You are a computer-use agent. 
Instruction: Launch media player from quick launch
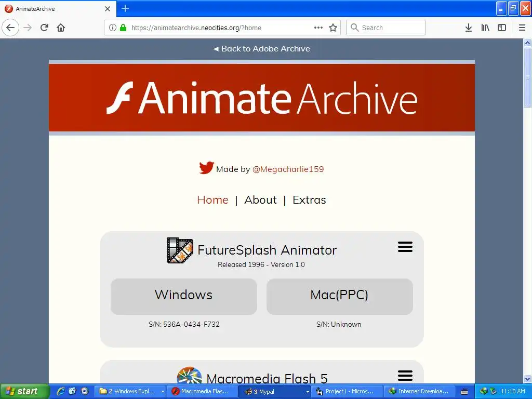click(85, 391)
